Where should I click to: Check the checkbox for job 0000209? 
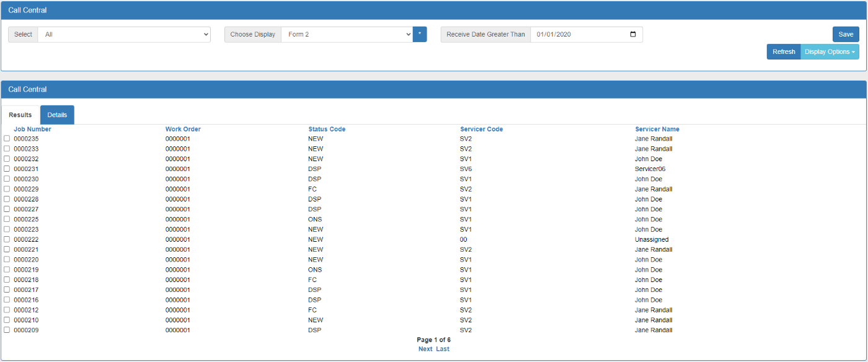pos(6,330)
